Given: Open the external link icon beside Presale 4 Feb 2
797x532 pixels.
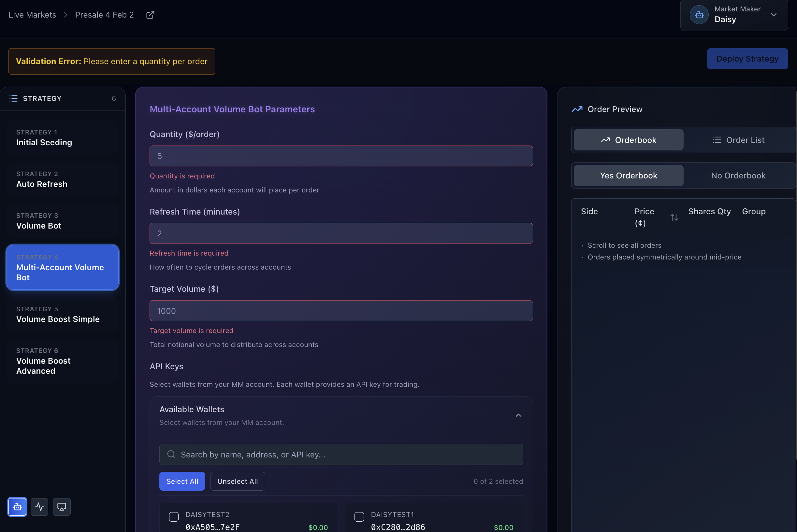Looking at the screenshot, I should pyautogui.click(x=150, y=15).
